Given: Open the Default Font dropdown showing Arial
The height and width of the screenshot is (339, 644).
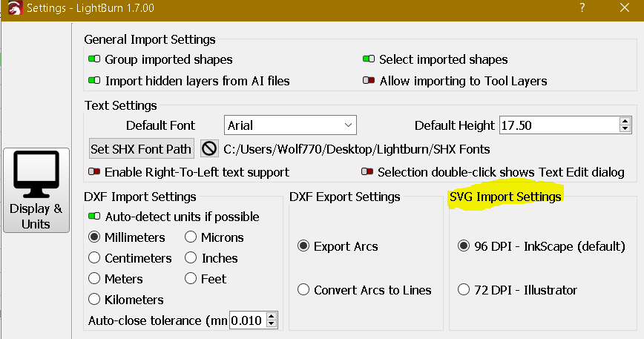Looking at the screenshot, I should [x=290, y=125].
